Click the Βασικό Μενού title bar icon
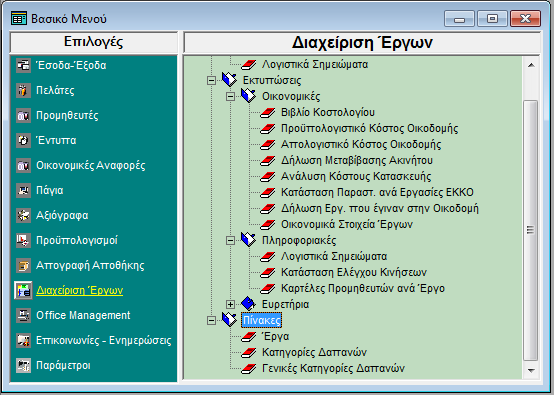Viewport: 554px width, 395px height. 19,18
